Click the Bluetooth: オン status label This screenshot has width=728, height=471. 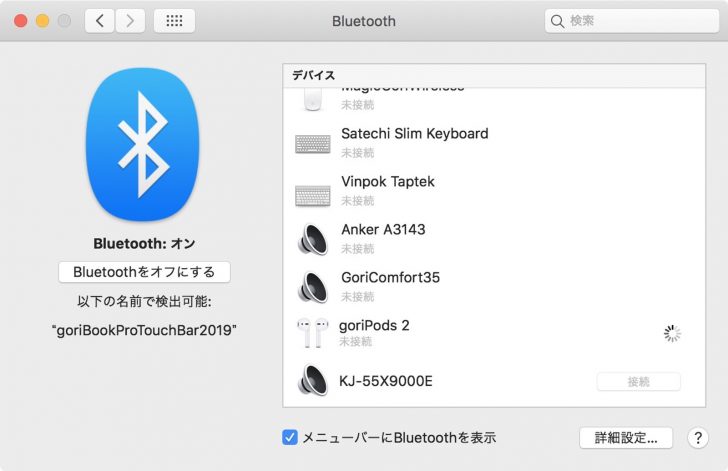tap(144, 243)
